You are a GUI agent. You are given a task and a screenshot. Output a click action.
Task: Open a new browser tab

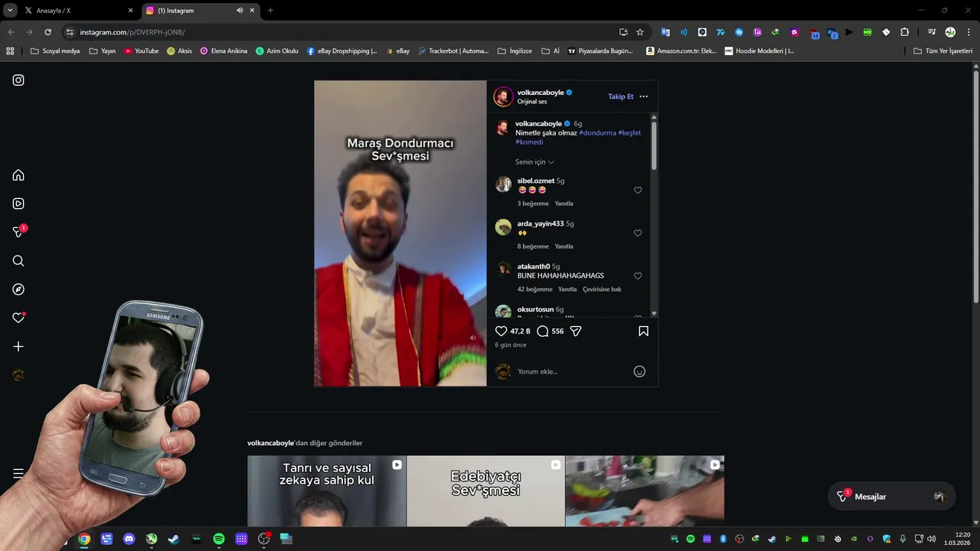pos(270,11)
